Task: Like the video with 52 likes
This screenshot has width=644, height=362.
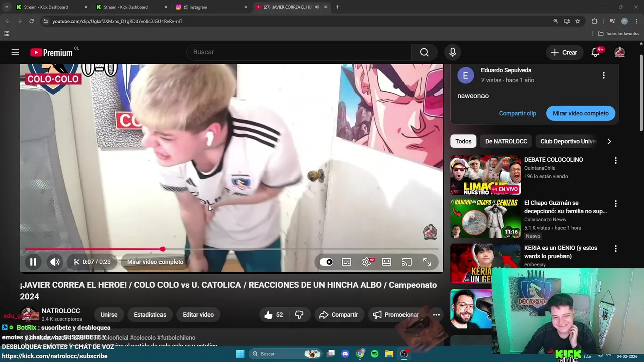Action: click(x=273, y=315)
